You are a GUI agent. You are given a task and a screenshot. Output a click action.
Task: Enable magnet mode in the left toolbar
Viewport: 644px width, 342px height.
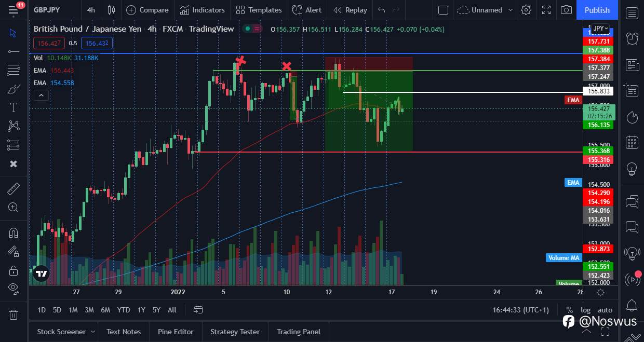(x=14, y=232)
